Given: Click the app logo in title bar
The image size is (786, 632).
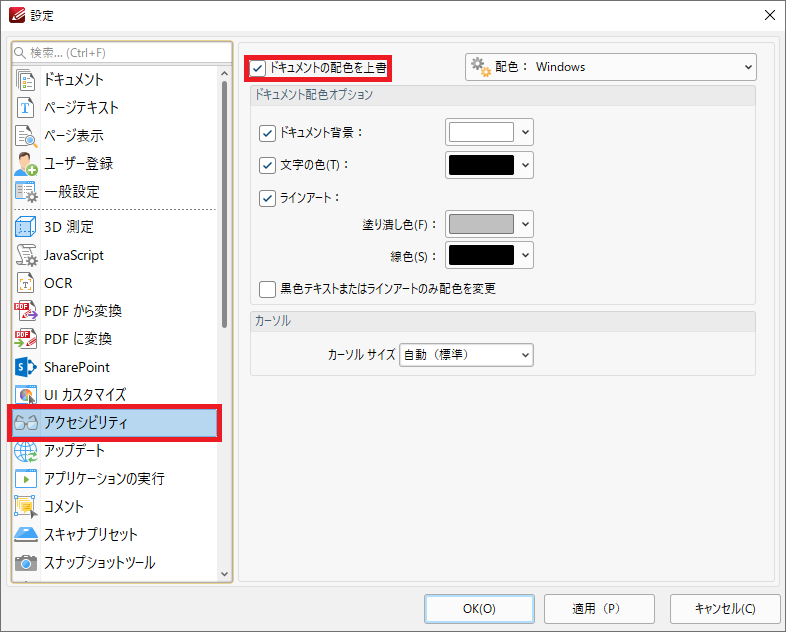Looking at the screenshot, I should coord(17,16).
